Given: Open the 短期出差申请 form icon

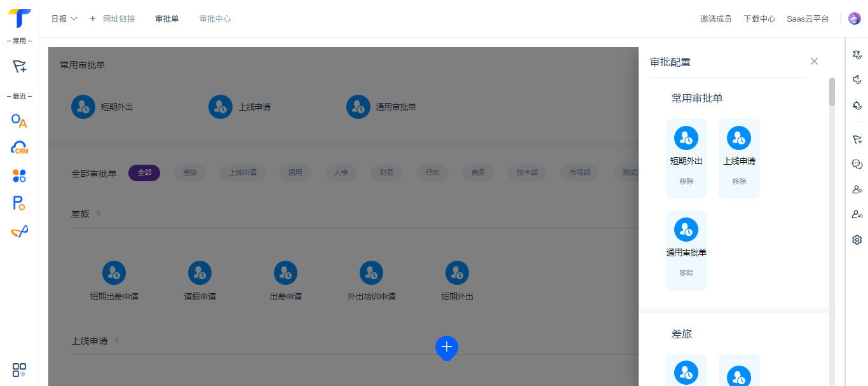Looking at the screenshot, I should [114, 273].
